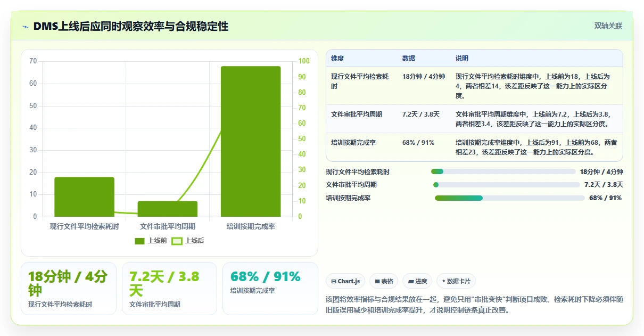Click the 进度 tag chip
The width and height of the screenshot is (644, 336).
[417, 281]
